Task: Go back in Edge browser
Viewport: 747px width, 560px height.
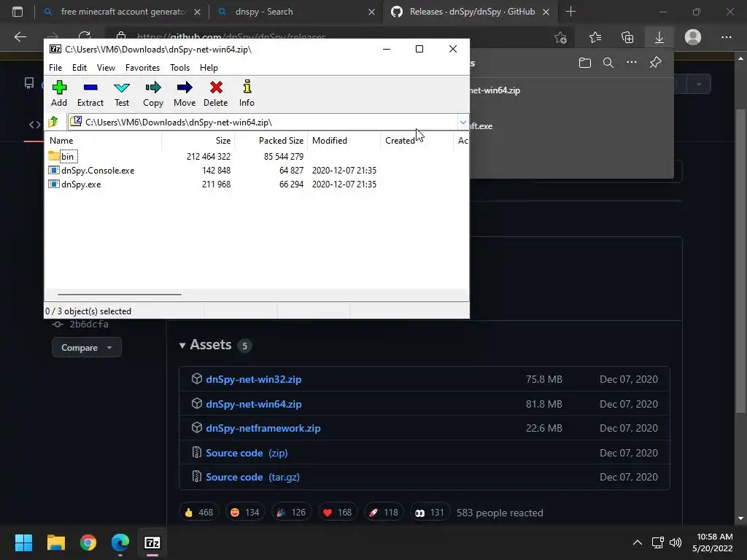Action: coord(20,37)
